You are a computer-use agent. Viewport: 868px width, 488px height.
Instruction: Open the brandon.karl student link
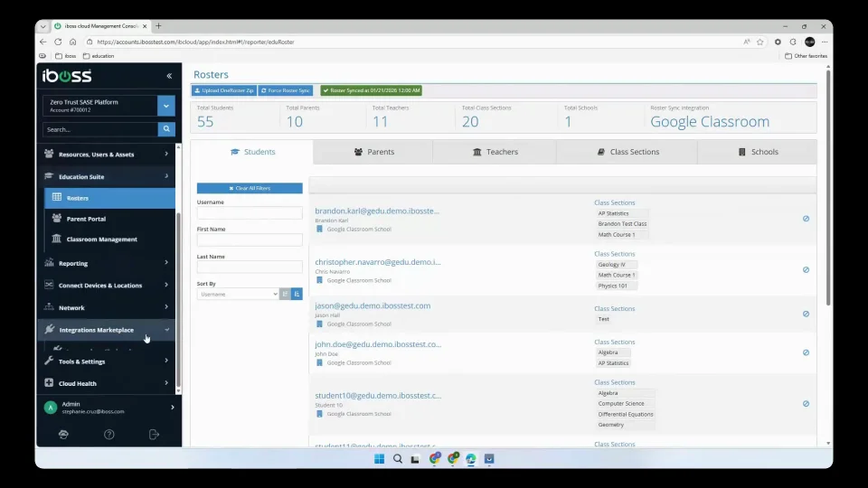377,211
